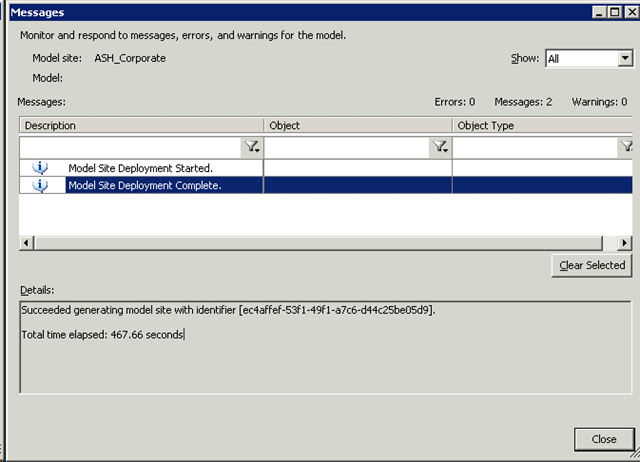Click info icon for Deployment Started row

40,168
